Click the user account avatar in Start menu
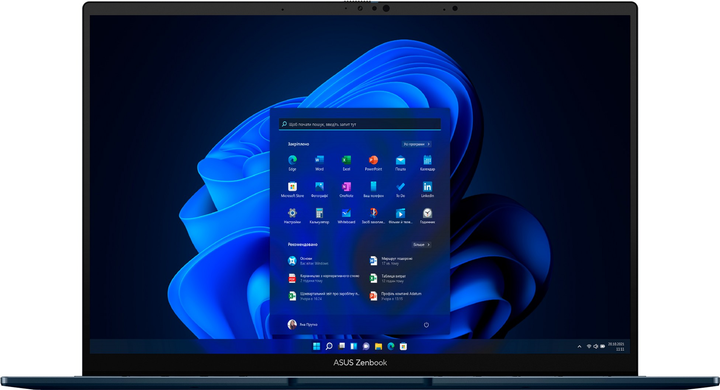 pos(292,324)
